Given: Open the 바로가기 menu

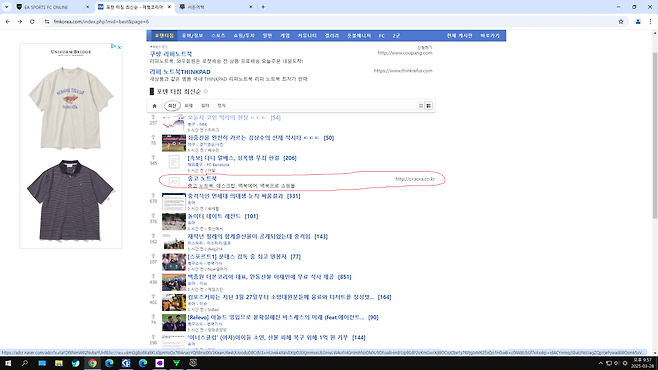Looking at the screenshot, I should [490, 36].
